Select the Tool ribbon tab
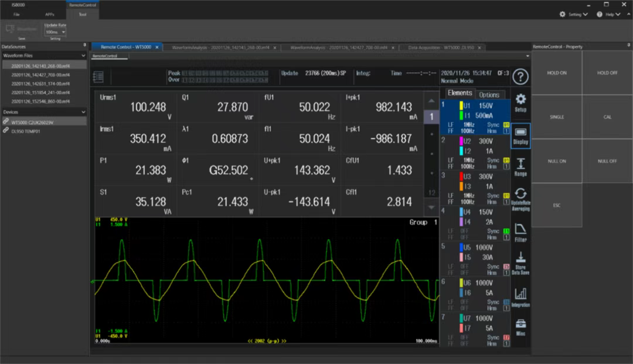 point(83,14)
